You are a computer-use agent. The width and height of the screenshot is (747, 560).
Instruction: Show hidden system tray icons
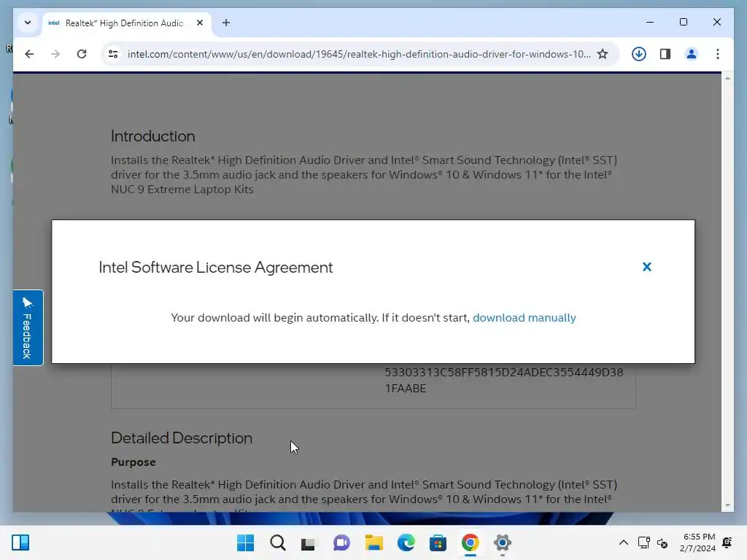pyautogui.click(x=623, y=542)
